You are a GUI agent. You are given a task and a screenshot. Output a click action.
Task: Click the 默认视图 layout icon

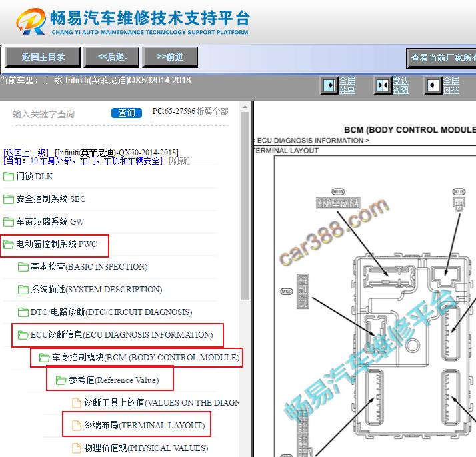pyautogui.click(x=382, y=85)
